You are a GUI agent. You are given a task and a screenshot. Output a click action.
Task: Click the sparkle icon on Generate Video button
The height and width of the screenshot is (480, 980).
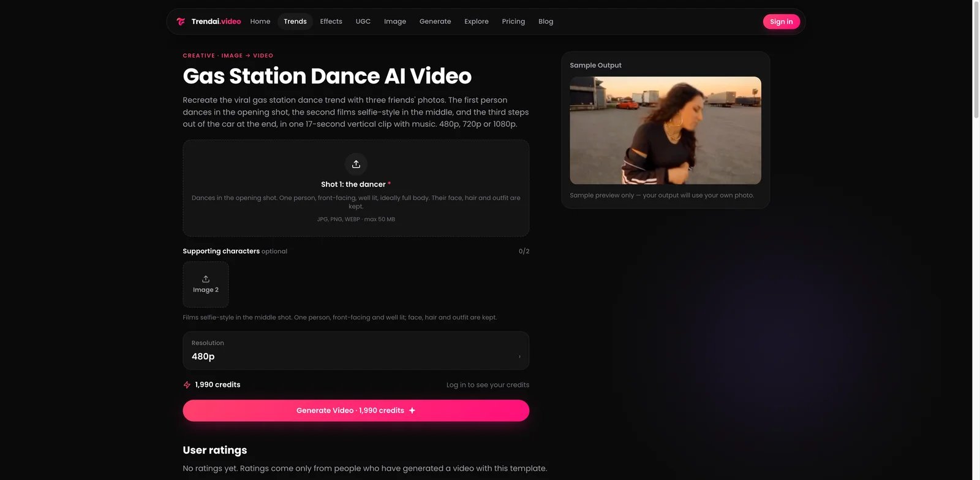pyautogui.click(x=412, y=411)
